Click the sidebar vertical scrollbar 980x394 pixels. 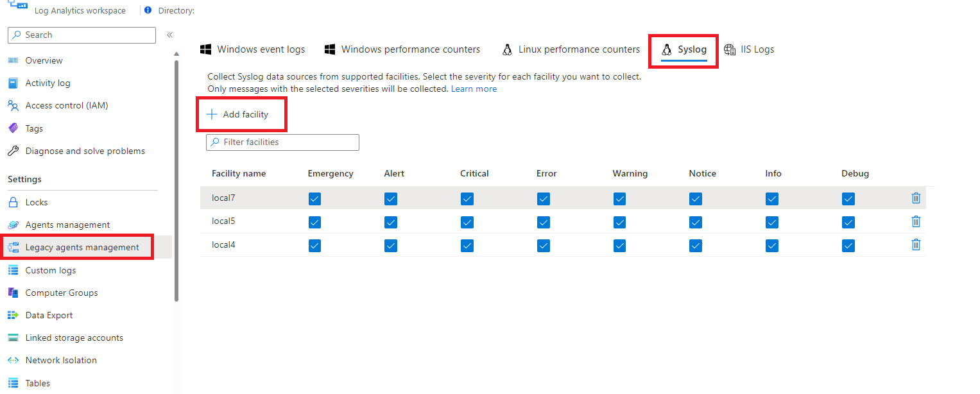coord(176,180)
